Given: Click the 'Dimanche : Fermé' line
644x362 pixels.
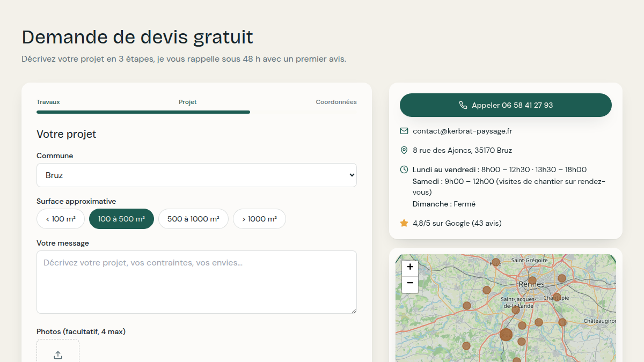Looking at the screenshot, I should click(x=444, y=204).
